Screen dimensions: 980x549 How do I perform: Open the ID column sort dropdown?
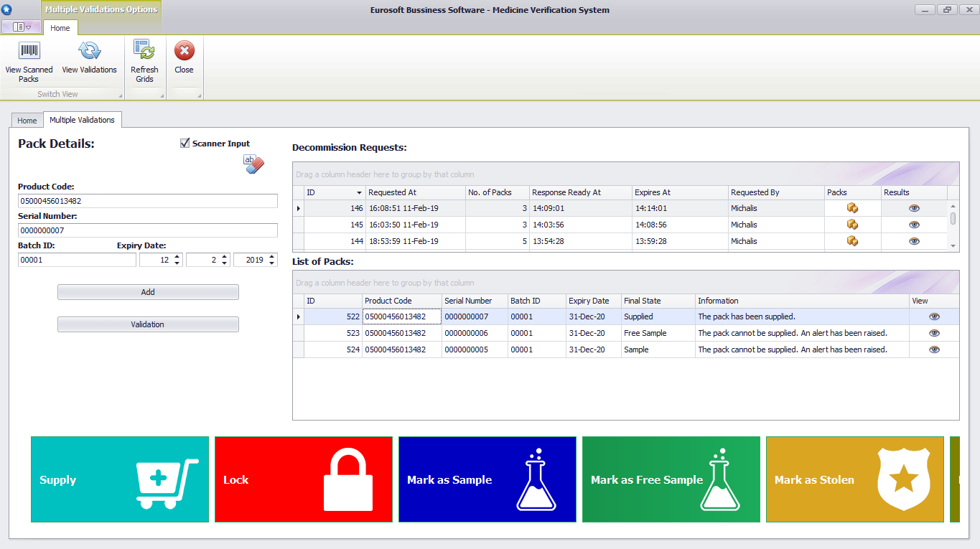click(358, 192)
